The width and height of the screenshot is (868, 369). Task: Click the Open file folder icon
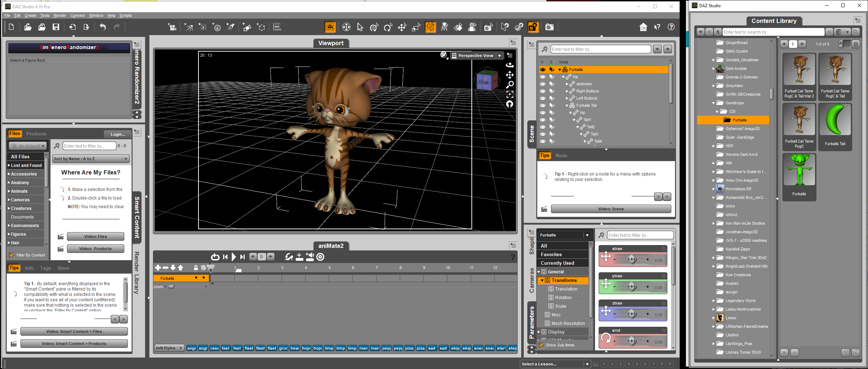(x=28, y=27)
